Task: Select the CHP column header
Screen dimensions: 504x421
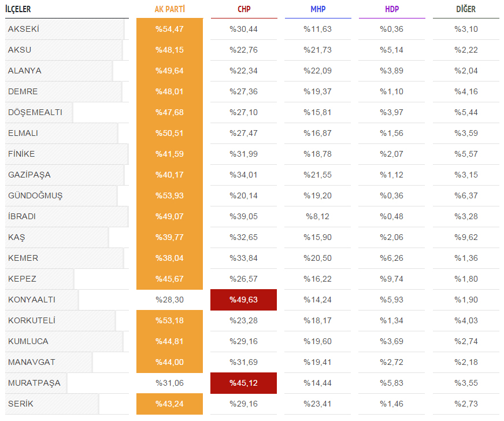Action: (244, 9)
